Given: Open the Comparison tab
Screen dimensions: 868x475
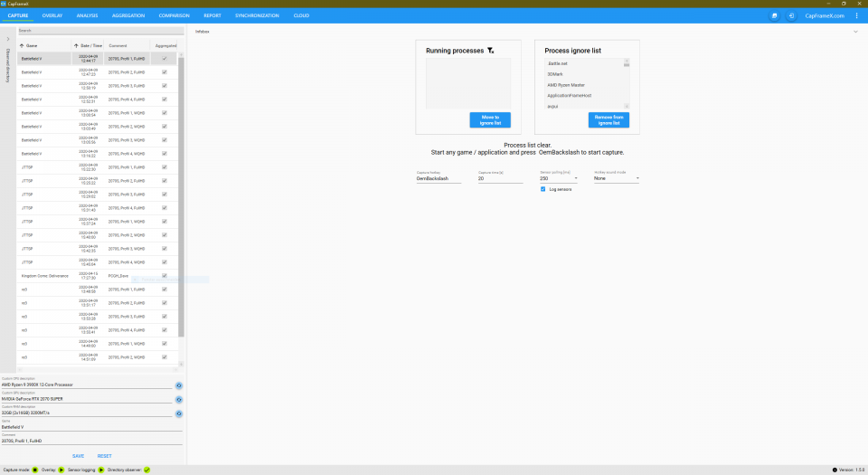Looking at the screenshot, I should [174, 15].
